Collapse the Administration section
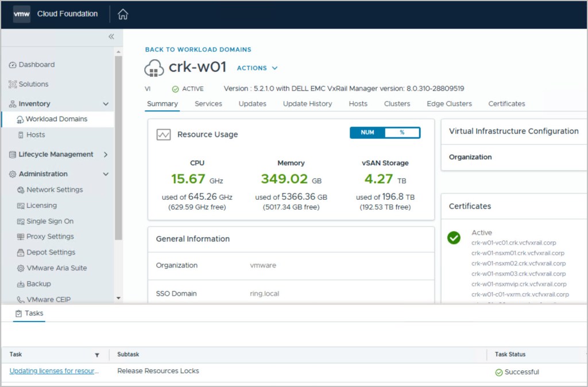Image resolution: width=588 pixels, height=387 pixels. pyautogui.click(x=106, y=174)
